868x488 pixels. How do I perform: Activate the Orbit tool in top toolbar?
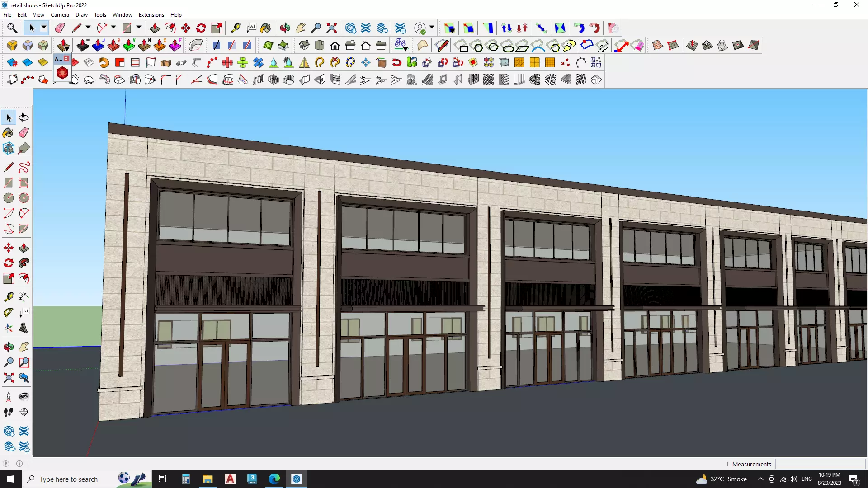(285, 28)
